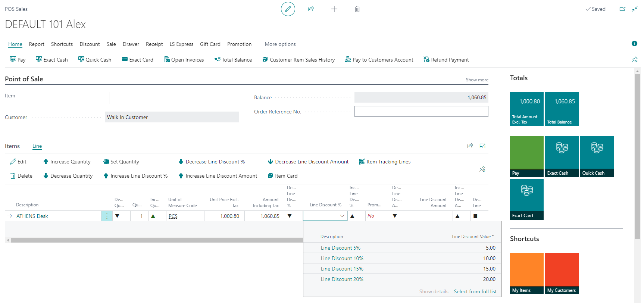The width and height of the screenshot is (644, 303).
Task: Open the Refund Payment action
Action: pyautogui.click(x=446, y=60)
